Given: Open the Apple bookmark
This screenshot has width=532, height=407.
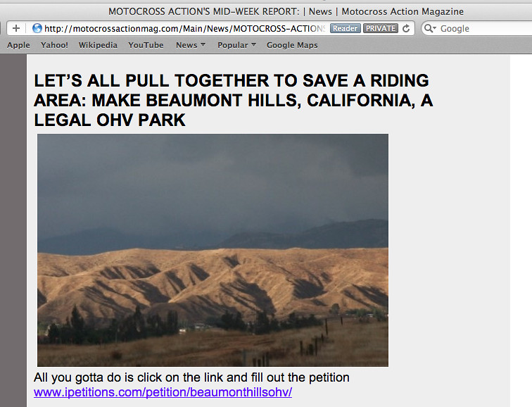Looking at the screenshot, I should 18,45.
